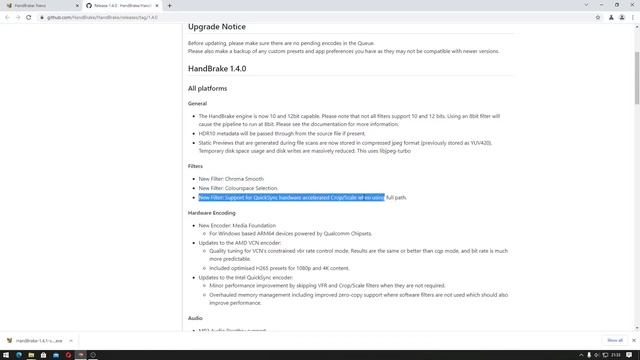Screen dimensions: 640x360
Task: Click the All platforms heading
Action: (x=207, y=89)
